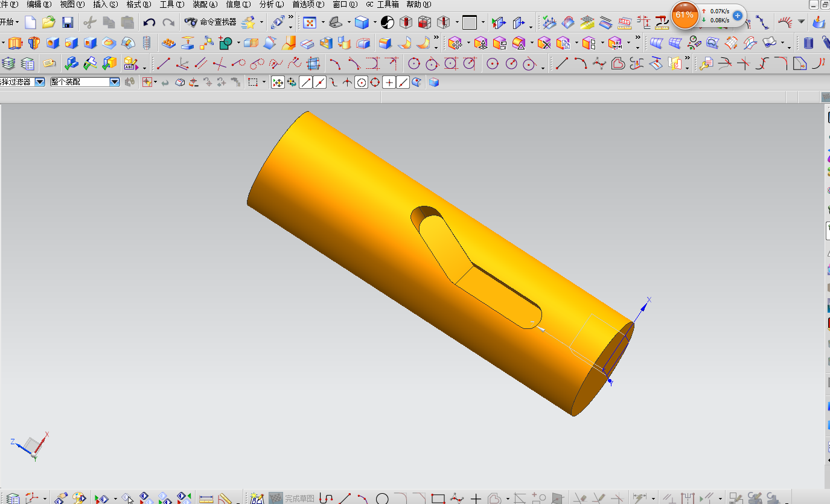The image size is (830, 504).
Task: Save the part with the floppy icon
Action: pyautogui.click(x=68, y=22)
